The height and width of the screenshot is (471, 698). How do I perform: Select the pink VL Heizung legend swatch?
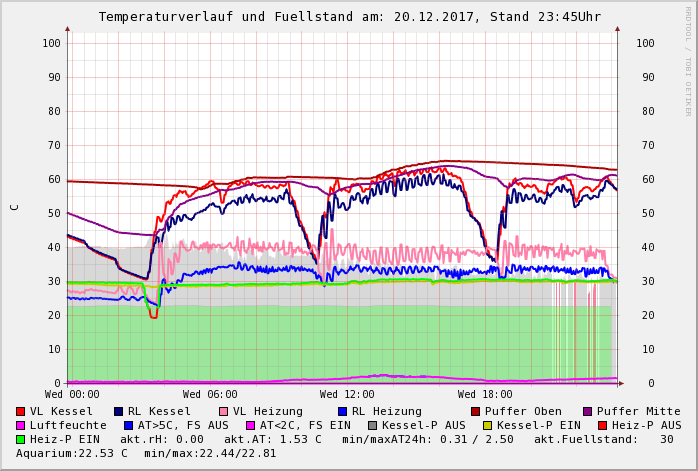tap(222, 412)
